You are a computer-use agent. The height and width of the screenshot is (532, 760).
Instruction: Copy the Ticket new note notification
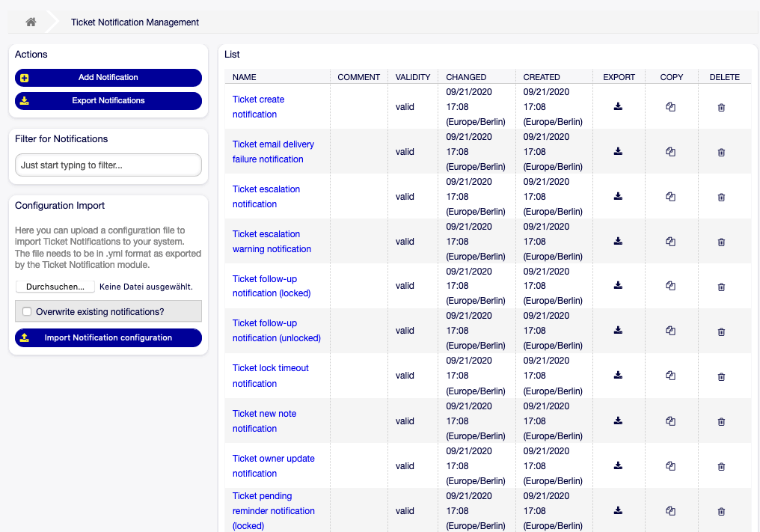[x=670, y=421]
